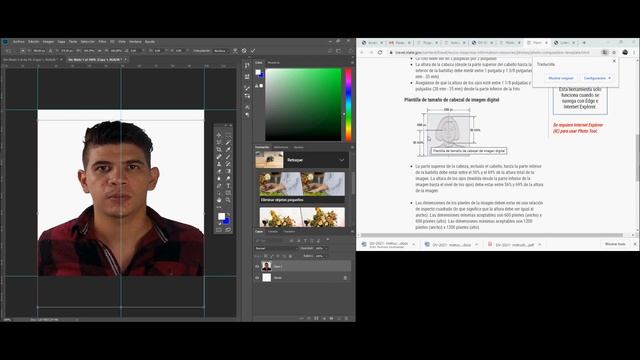The width and height of the screenshot is (640, 360).
Task: Reload the page in Chrome
Action: 380,52
